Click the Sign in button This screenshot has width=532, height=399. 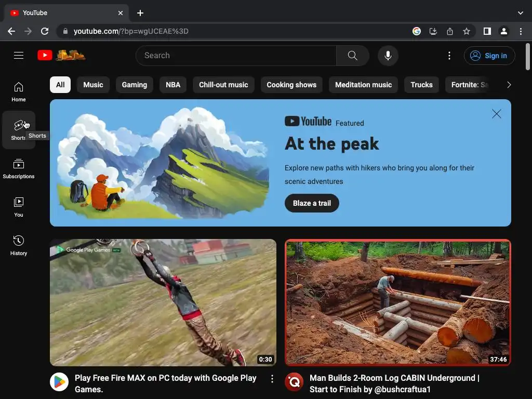(489, 56)
